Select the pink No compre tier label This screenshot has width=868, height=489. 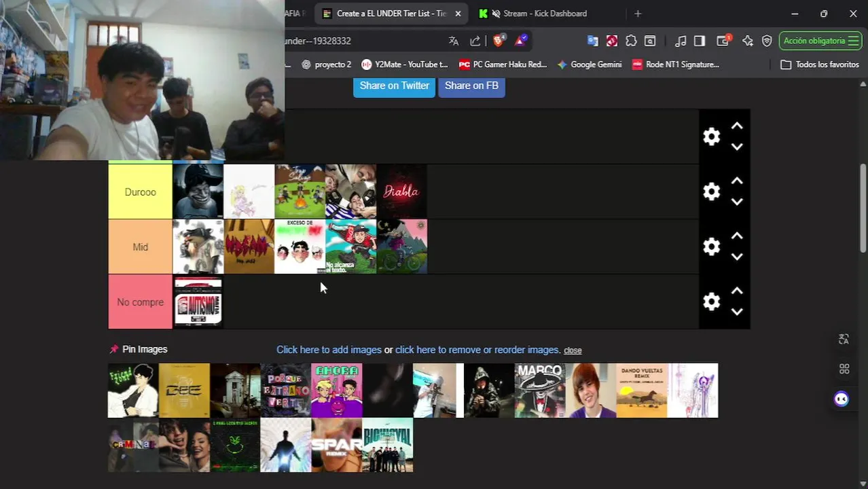point(141,302)
